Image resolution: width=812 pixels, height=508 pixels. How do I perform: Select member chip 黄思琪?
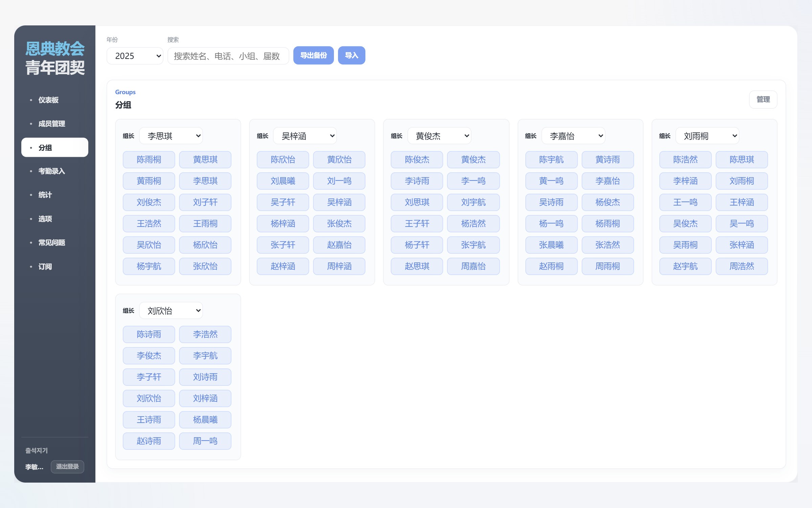point(205,160)
